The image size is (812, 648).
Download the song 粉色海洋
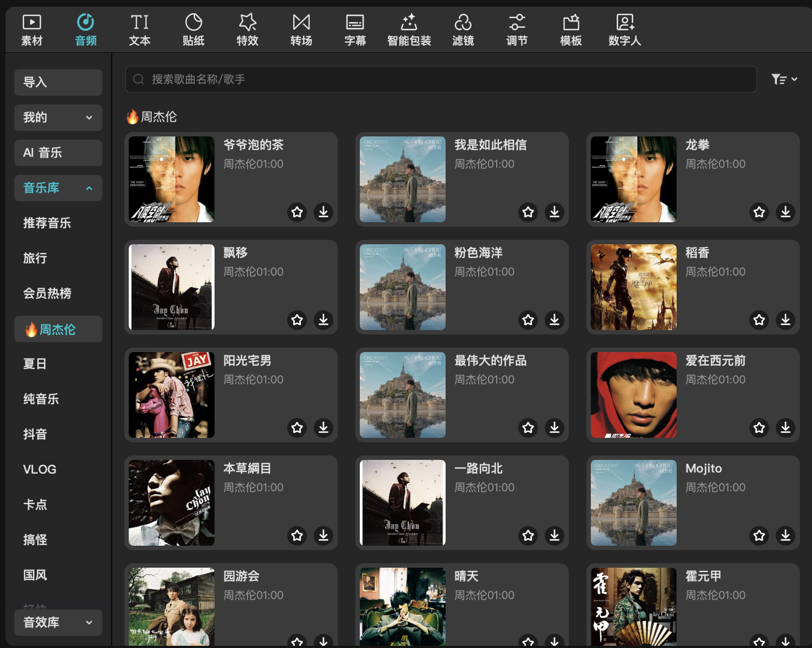(555, 320)
